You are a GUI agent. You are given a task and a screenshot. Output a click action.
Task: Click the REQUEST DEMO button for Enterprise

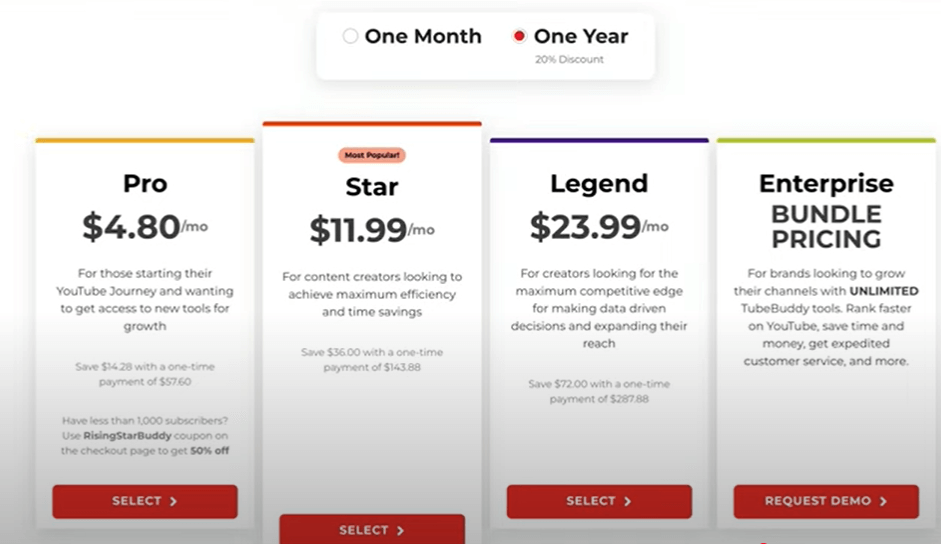pos(826,501)
